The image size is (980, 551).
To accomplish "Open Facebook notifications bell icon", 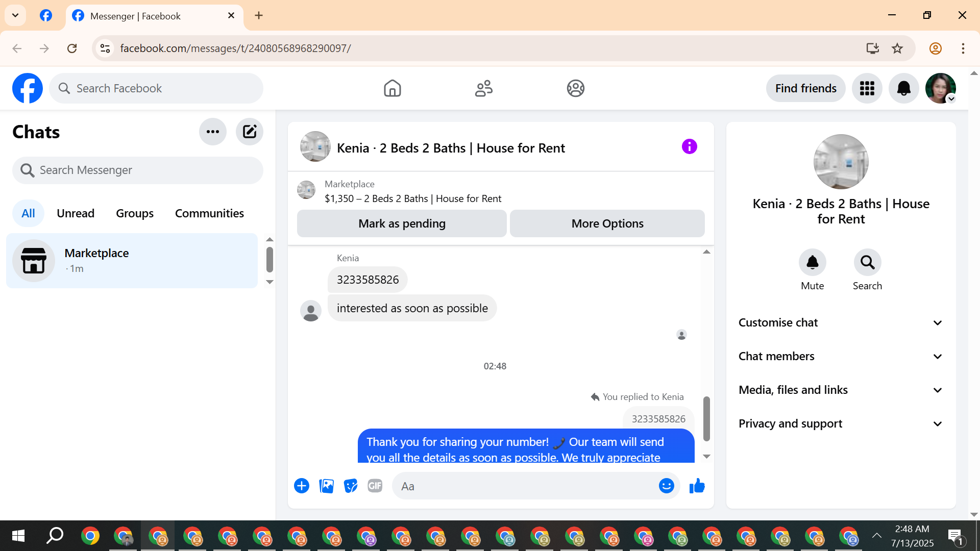I will [x=903, y=88].
